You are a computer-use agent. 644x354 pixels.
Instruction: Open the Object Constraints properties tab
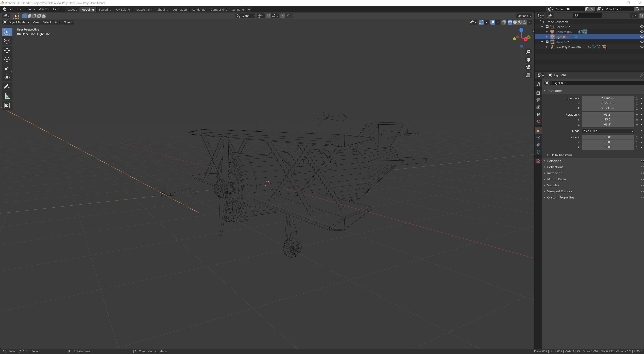[x=538, y=145]
